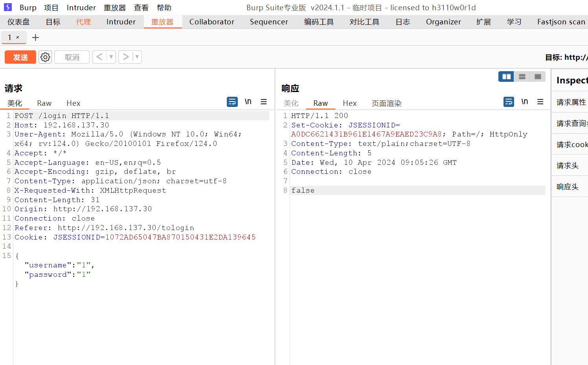Add a new Repeater tab with plus
The height and width of the screenshot is (365, 588).
click(35, 37)
